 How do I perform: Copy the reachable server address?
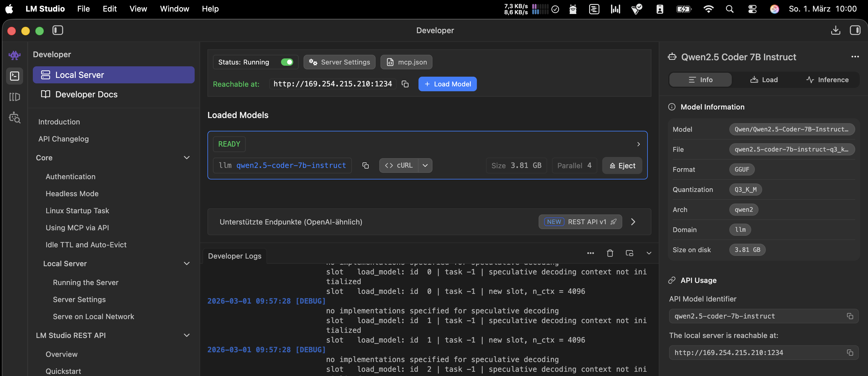(405, 84)
